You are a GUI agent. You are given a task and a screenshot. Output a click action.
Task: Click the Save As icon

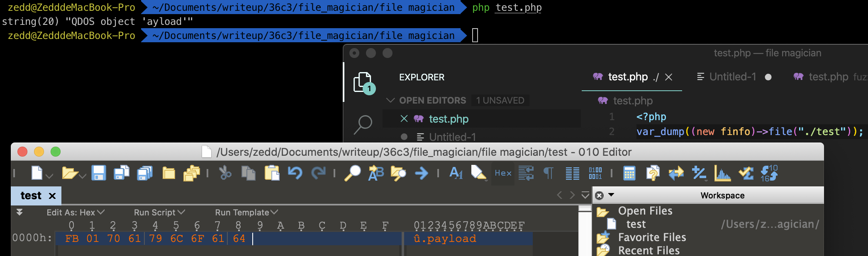click(x=122, y=173)
